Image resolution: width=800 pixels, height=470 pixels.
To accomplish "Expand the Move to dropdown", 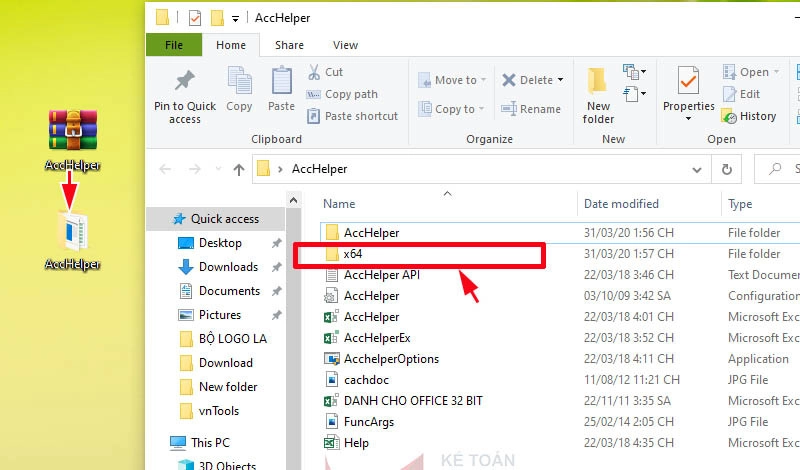I will click(x=484, y=80).
